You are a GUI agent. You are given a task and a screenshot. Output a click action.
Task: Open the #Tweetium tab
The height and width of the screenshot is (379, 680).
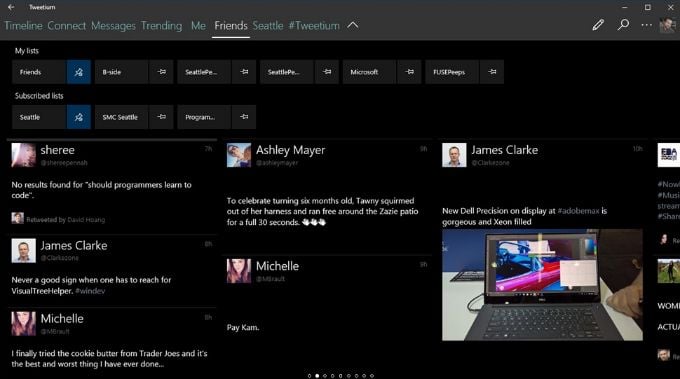click(x=314, y=26)
